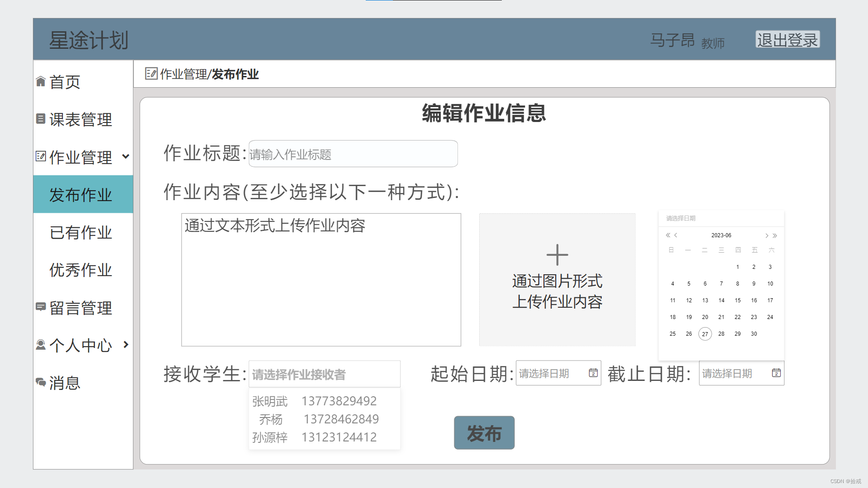Open the 优秀作业 menu item
868x488 pixels.
(x=81, y=270)
